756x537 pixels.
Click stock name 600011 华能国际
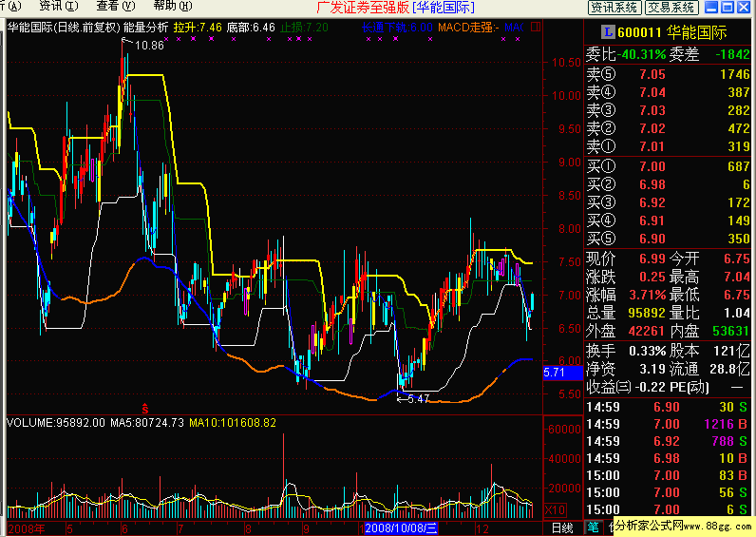pos(672,32)
